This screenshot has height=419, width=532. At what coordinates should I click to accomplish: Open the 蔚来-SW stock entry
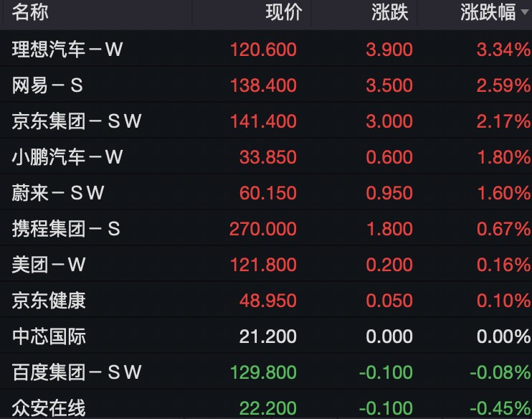point(266,192)
